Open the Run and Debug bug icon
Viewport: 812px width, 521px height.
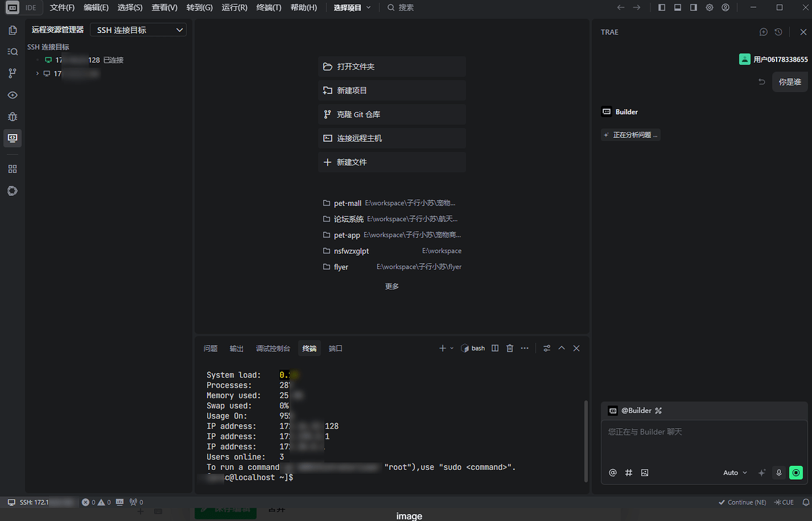click(12, 116)
